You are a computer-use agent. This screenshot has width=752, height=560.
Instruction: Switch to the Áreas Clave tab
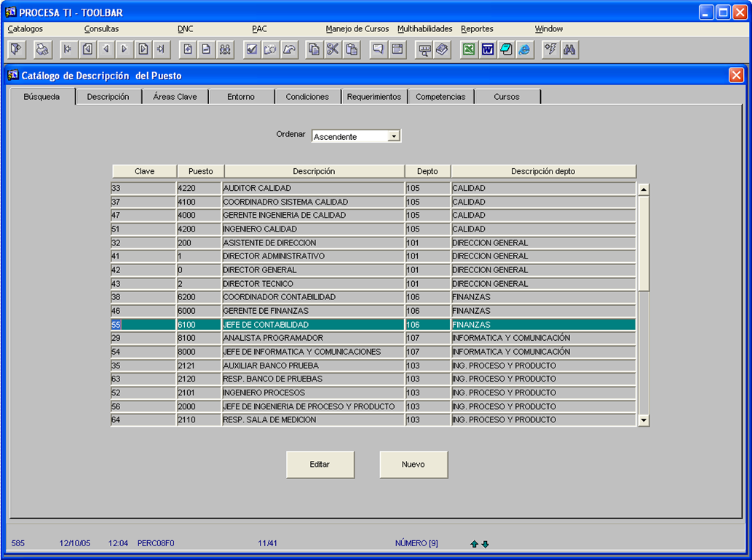tap(175, 97)
